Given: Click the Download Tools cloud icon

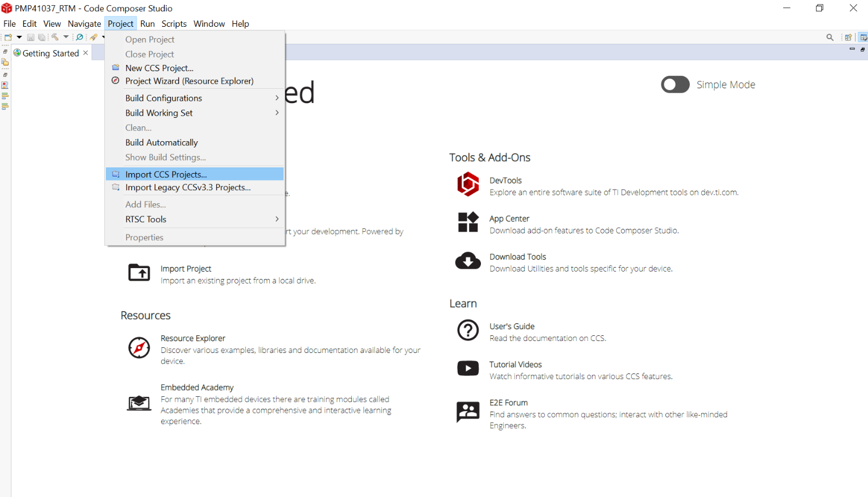Looking at the screenshot, I should coord(468,260).
